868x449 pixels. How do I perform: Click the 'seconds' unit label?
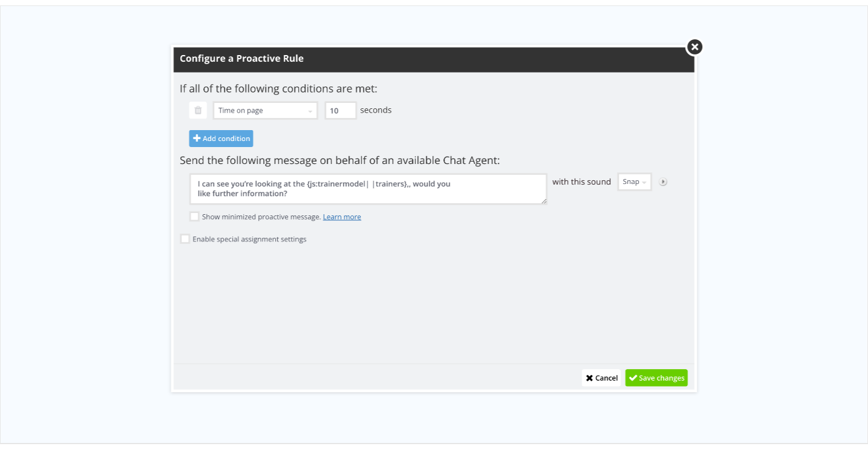click(376, 110)
